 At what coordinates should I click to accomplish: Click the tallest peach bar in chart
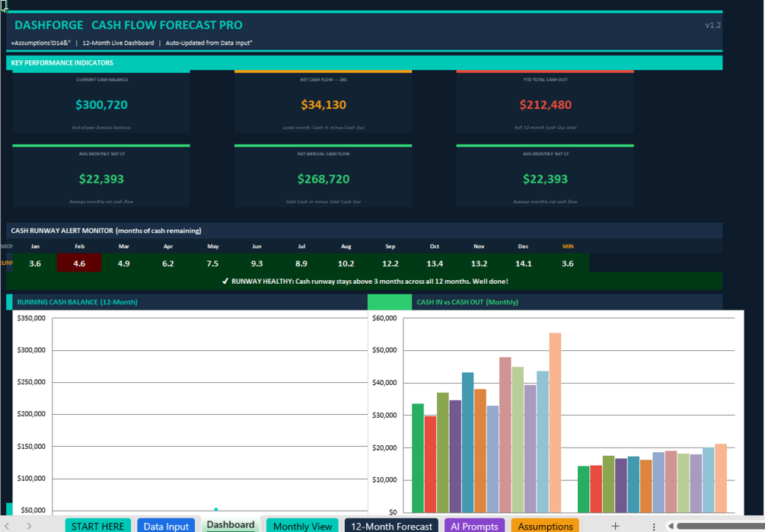(555, 422)
